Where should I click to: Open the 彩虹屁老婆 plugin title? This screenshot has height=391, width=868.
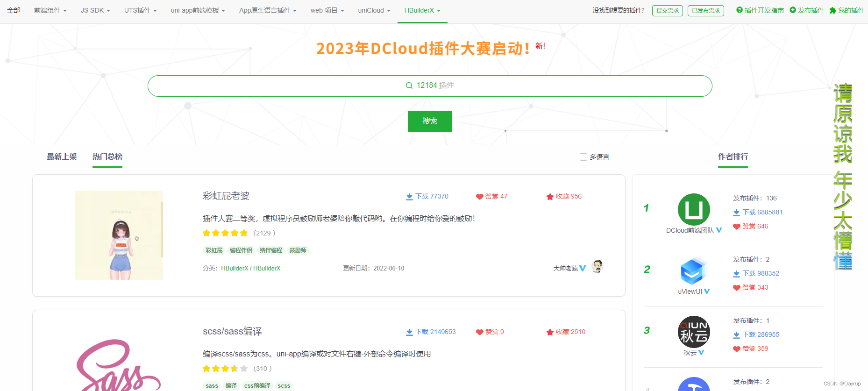pos(226,196)
